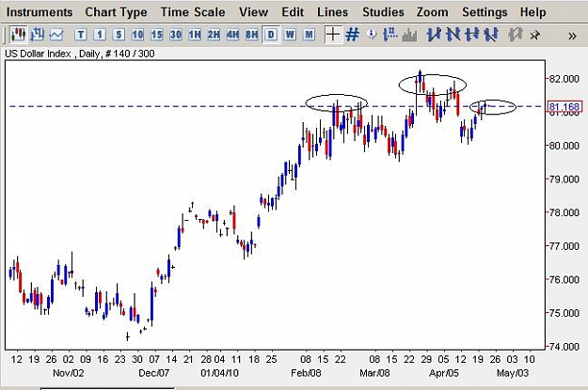Select the Daily (D) timeframe button
This screenshot has width=588, height=390.
(x=271, y=35)
